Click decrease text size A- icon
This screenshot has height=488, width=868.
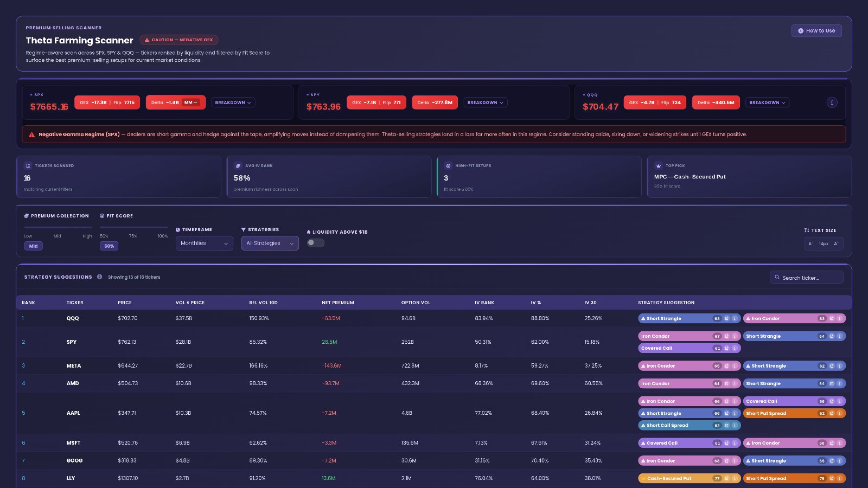pyautogui.click(x=811, y=244)
